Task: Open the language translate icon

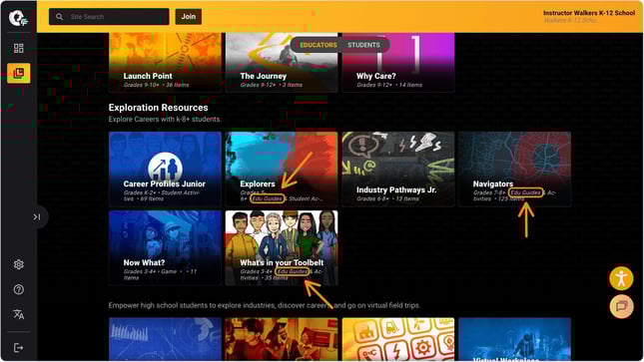Action: [19, 314]
